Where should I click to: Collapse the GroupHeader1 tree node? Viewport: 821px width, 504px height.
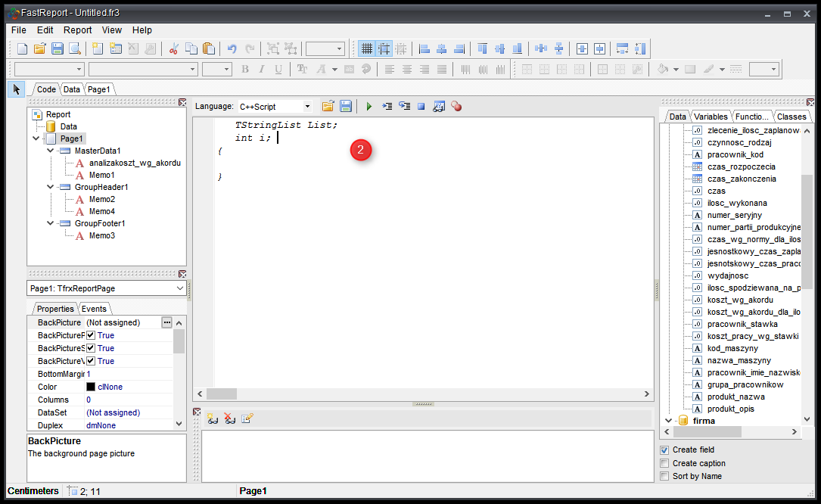[51, 187]
